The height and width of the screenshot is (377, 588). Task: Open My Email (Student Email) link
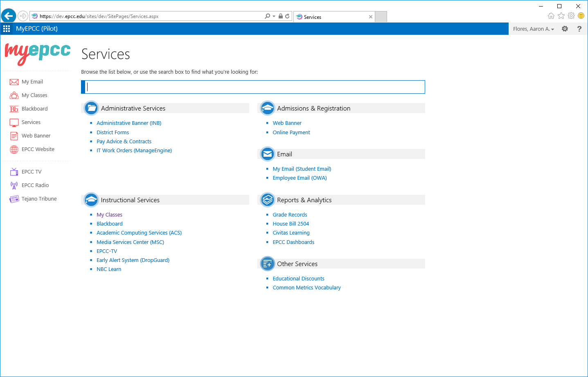[x=302, y=169]
